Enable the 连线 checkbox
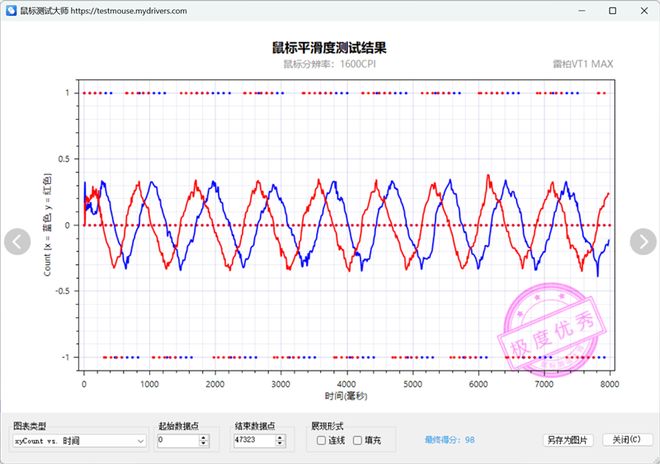The image size is (660, 464). click(x=320, y=440)
